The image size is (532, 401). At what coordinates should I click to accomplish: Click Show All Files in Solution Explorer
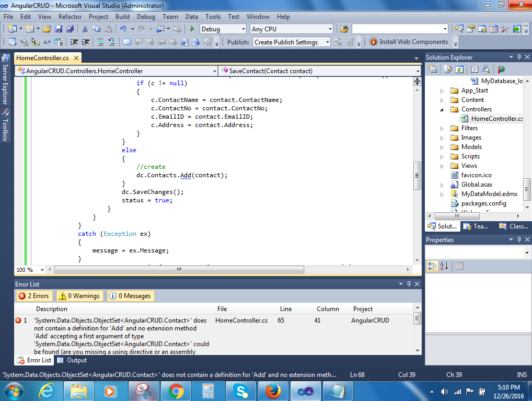[447, 69]
